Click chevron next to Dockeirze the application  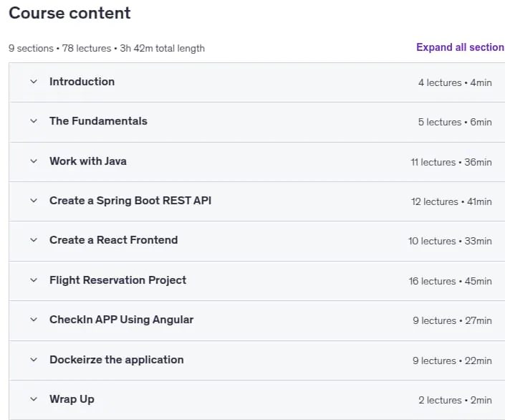(34, 360)
